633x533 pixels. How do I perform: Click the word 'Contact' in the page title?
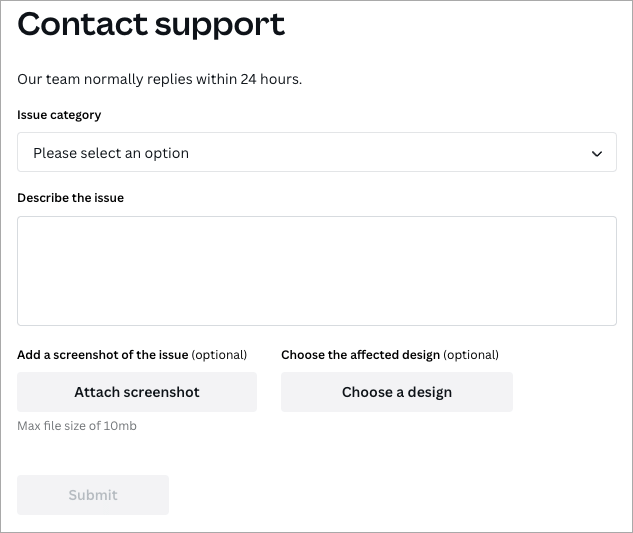click(79, 24)
